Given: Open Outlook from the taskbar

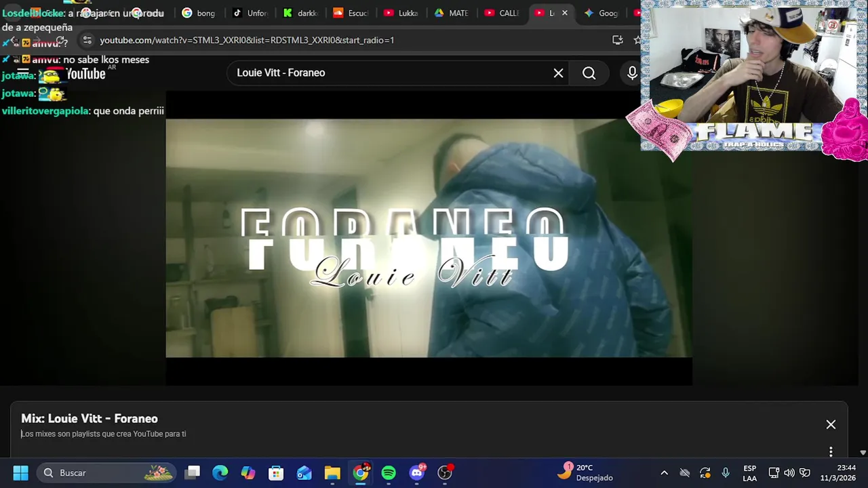Looking at the screenshot, I should click(x=304, y=472).
